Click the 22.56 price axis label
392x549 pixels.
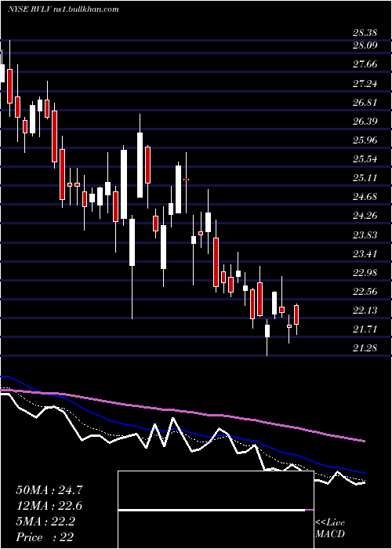[x=365, y=292]
